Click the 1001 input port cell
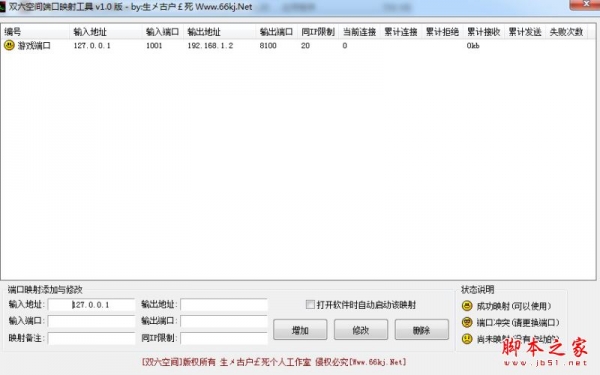Screen dimensions: 600x375 (x=154, y=46)
